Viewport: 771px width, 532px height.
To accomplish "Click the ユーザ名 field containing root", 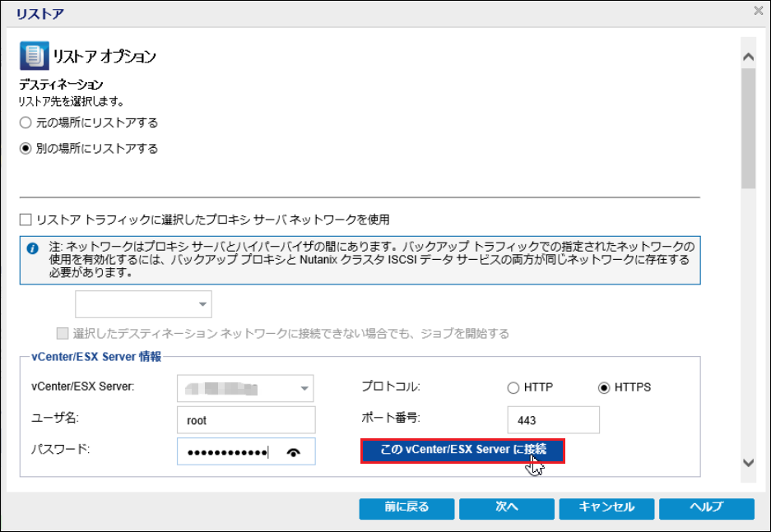I will (246, 420).
